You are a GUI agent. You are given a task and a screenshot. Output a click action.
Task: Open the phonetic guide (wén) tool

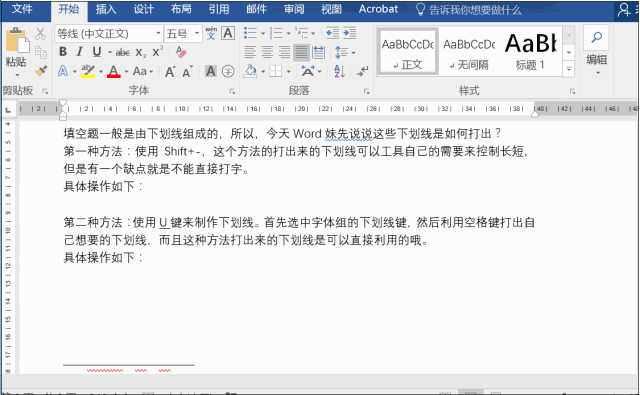tap(211, 33)
